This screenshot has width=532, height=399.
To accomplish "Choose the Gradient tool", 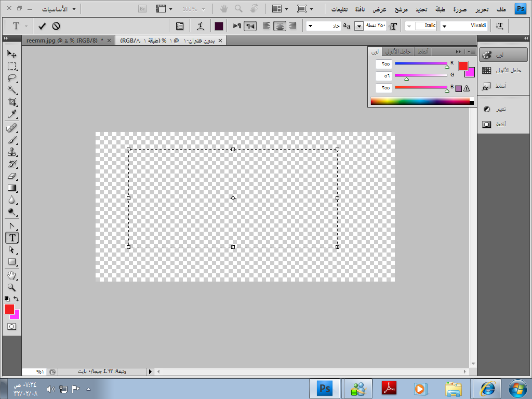I will (11, 188).
